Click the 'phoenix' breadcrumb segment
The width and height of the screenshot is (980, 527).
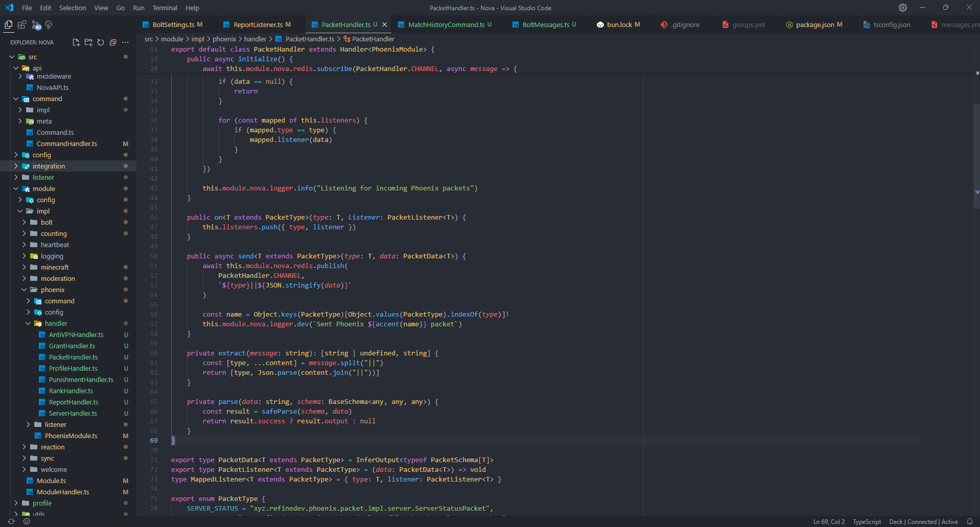coord(224,39)
